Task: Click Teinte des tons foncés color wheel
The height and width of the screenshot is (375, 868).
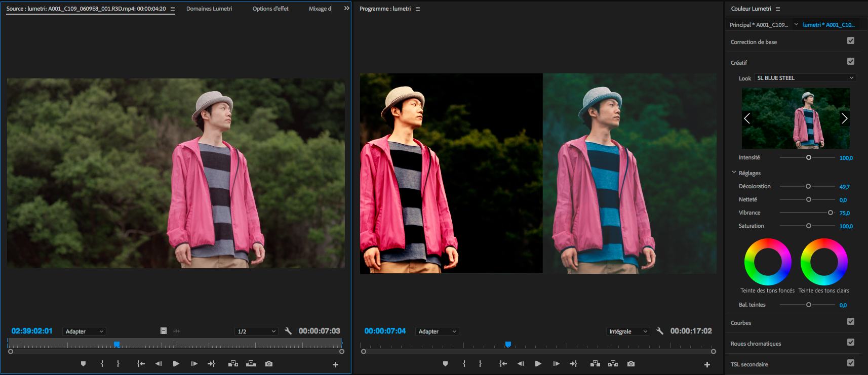Action: pos(768,262)
